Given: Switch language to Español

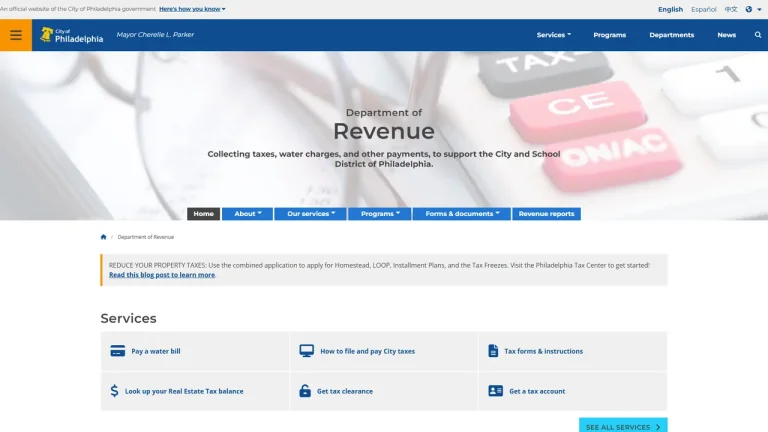Looking at the screenshot, I should coord(703,9).
